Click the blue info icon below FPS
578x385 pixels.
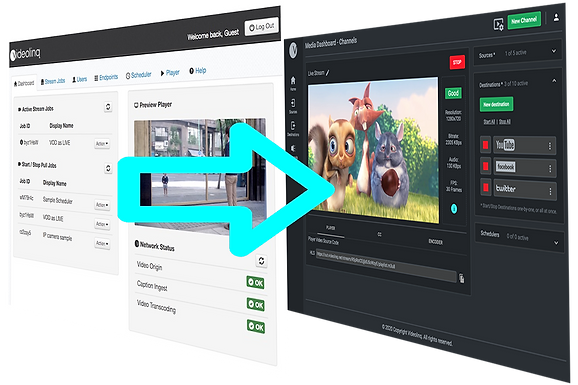454,209
